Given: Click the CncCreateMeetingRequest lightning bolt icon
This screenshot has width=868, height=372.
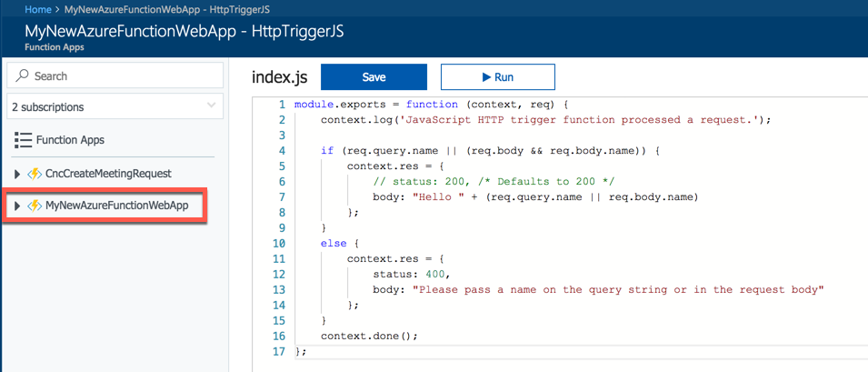Looking at the screenshot, I should pos(35,174).
